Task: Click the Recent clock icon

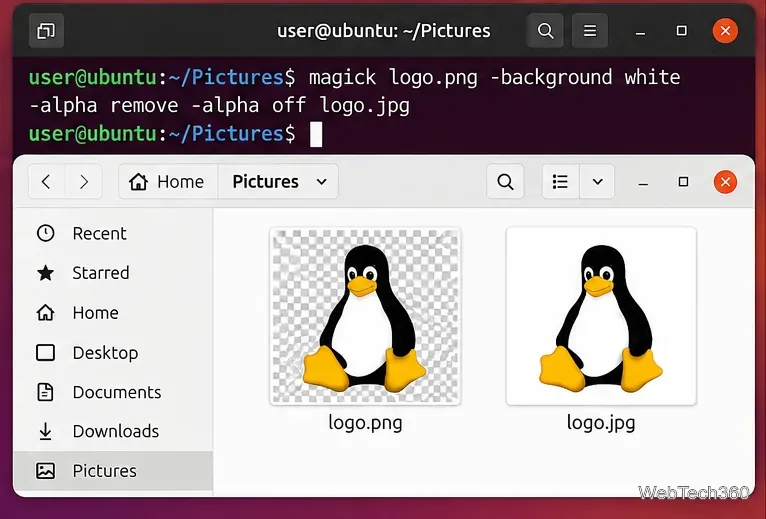Action: click(x=45, y=233)
